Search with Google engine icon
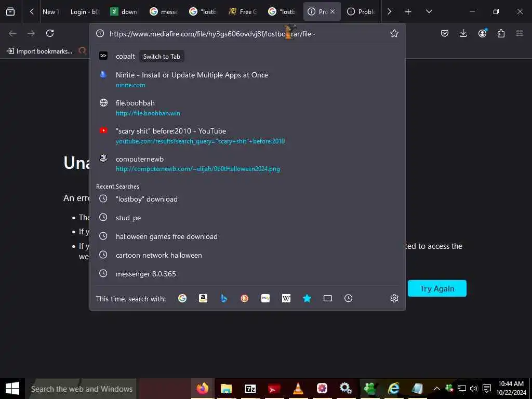This screenshot has height=399, width=532. (182, 298)
